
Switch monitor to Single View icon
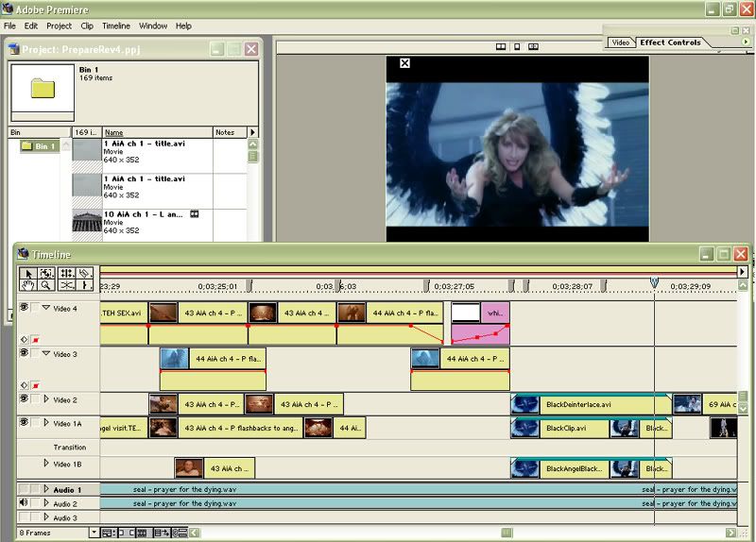point(517,46)
